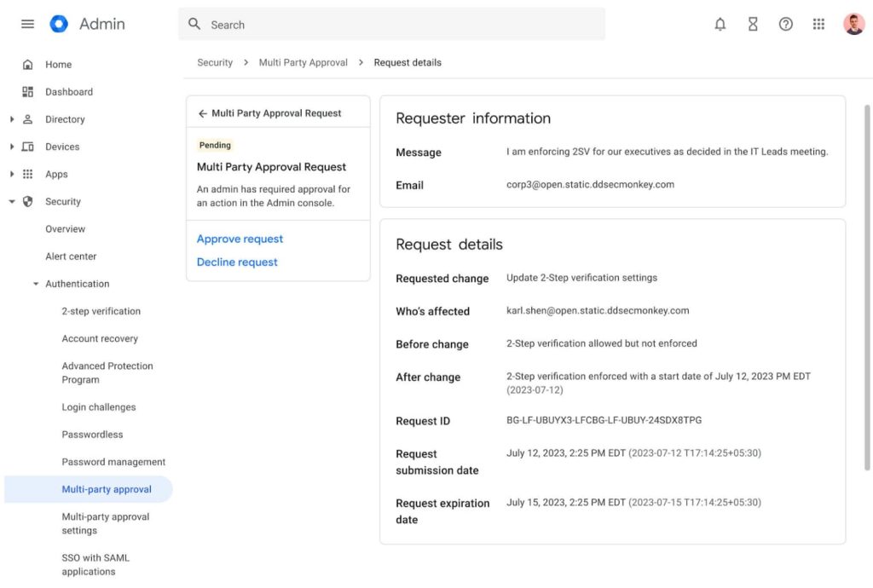Click the Decline request link
This screenshot has width=873, height=588.
tap(237, 262)
